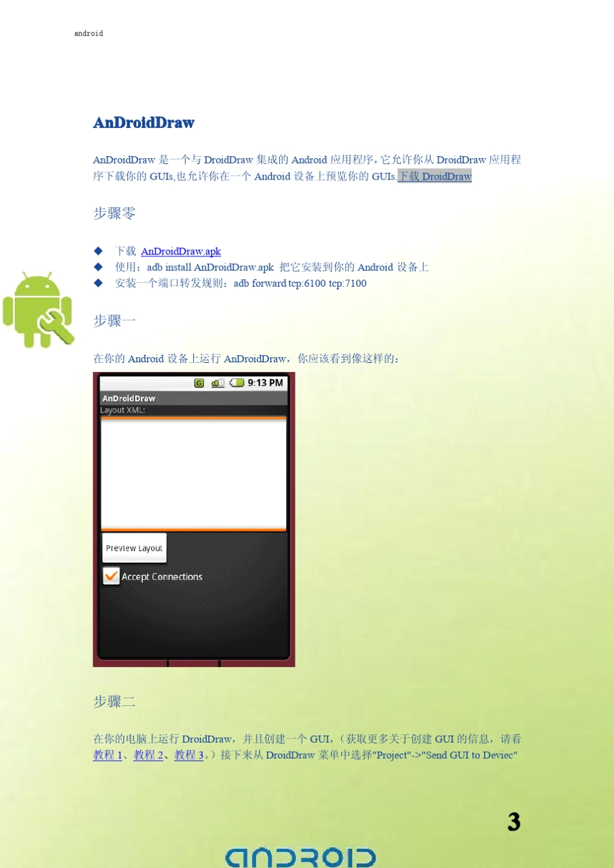Open the 教程 2 tutorial link

(x=148, y=755)
